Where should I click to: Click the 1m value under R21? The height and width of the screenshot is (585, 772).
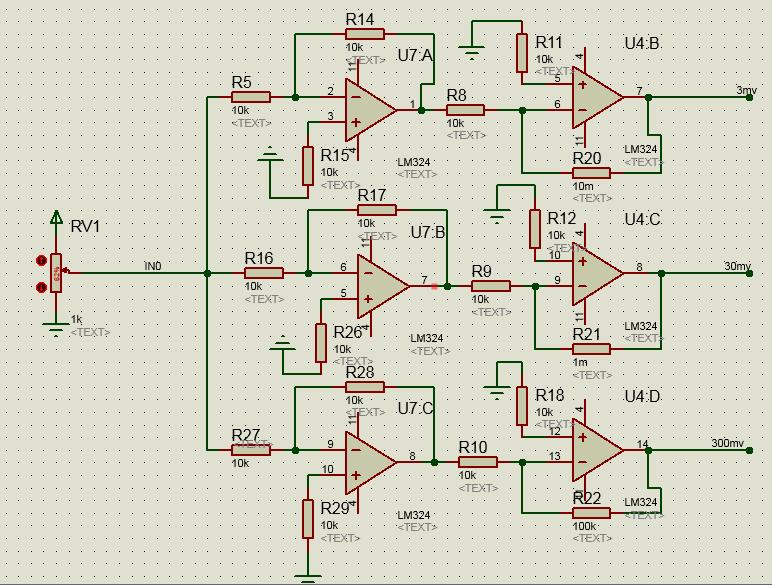[580, 362]
